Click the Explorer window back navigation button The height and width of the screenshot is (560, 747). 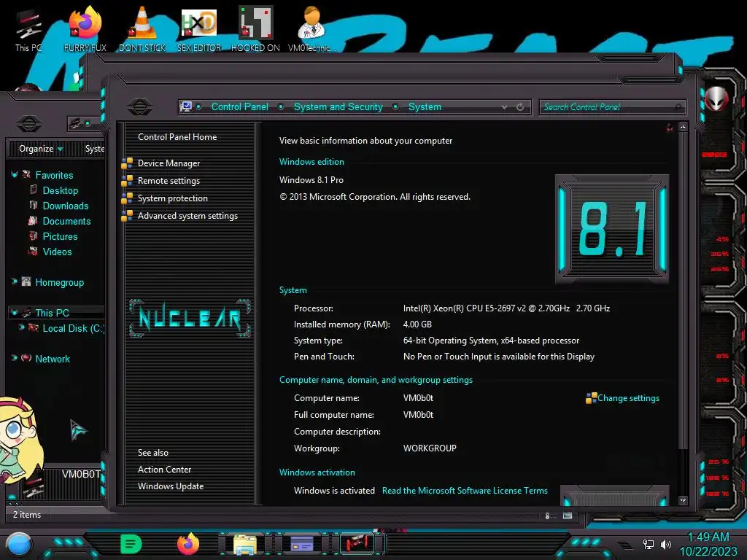point(29,124)
